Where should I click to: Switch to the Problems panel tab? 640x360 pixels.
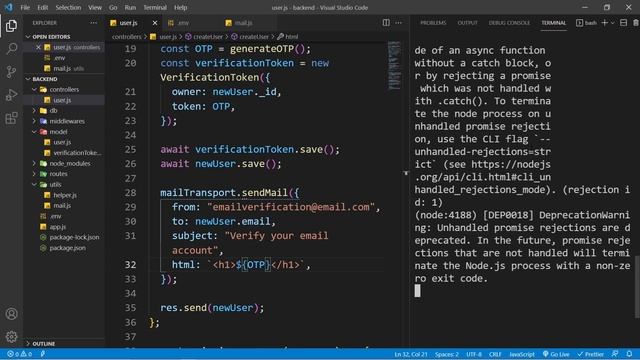433,23
